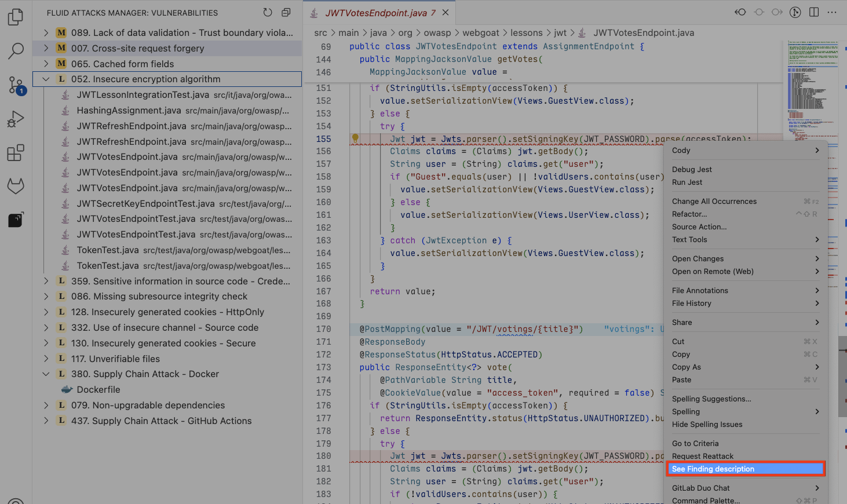
Task: Click the open changes icon in editor toolbar
Action: click(795, 12)
